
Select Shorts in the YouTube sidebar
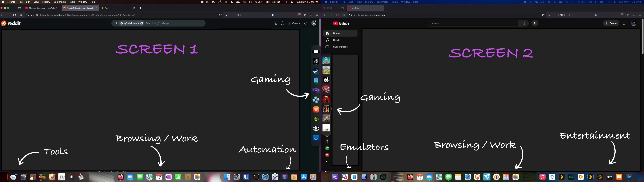pos(336,40)
